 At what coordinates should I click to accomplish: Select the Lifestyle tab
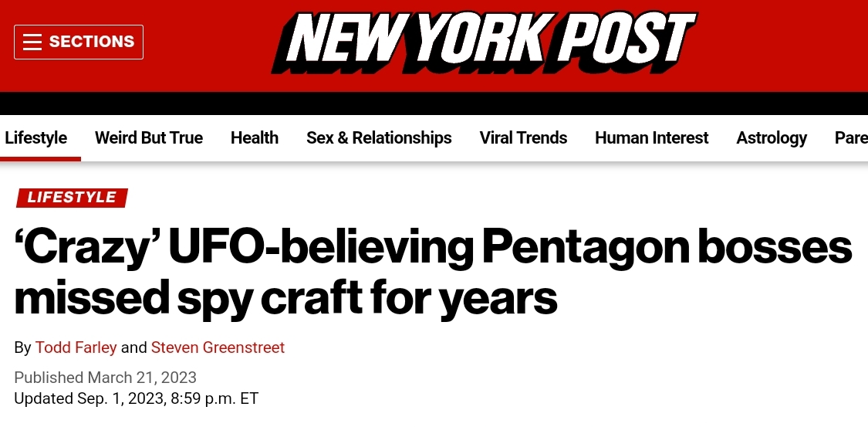[x=36, y=138]
